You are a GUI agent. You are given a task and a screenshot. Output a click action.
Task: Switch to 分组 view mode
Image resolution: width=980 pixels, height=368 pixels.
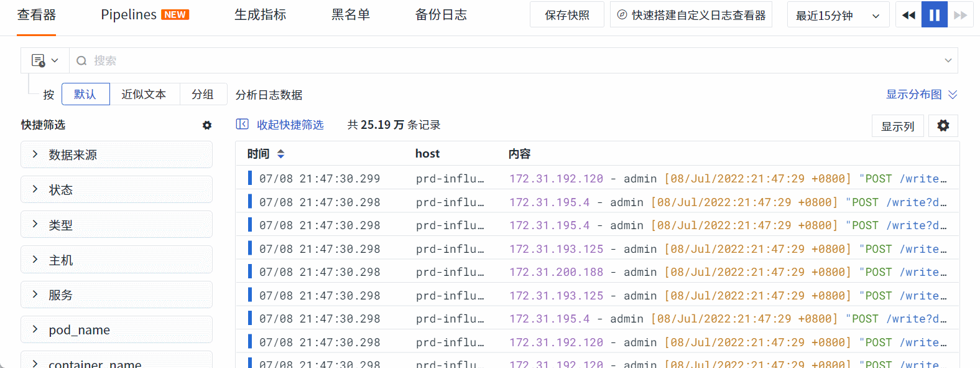point(203,94)
